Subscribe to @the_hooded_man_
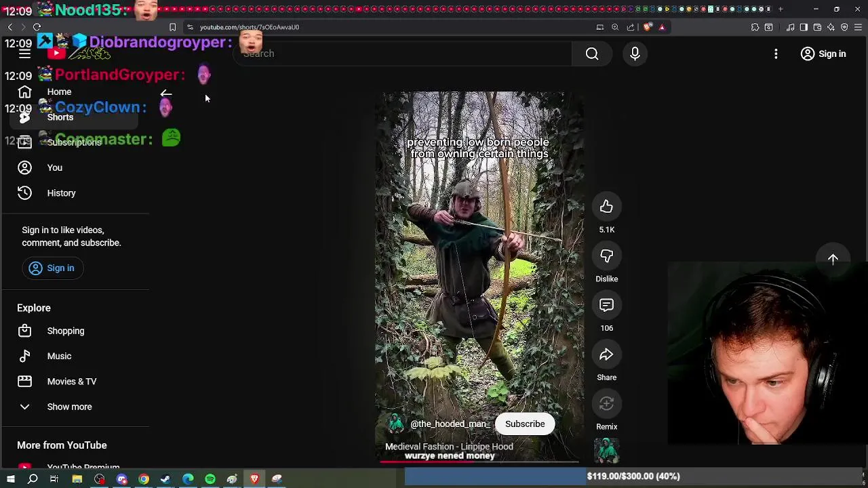The height and width of the screenshot is (488, 868). click(525, 424)
